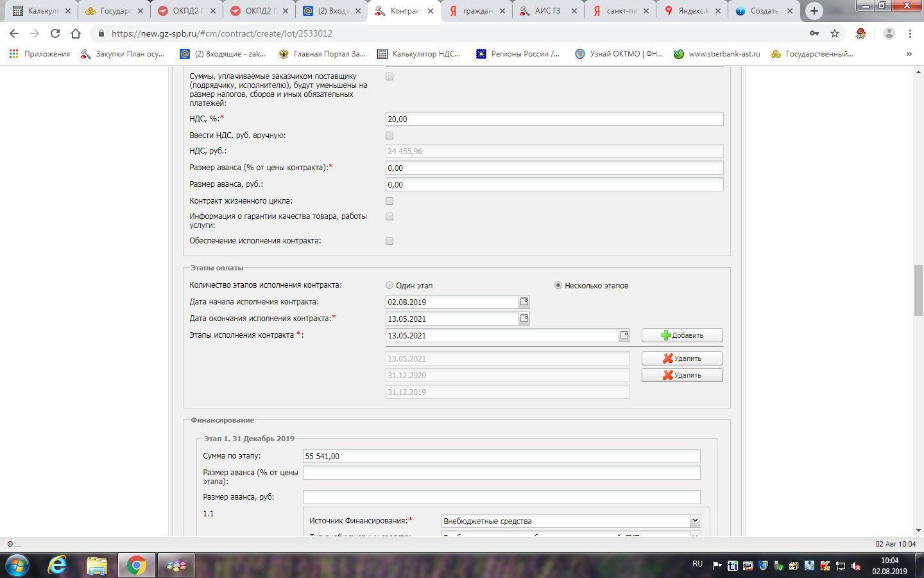Switch to (2) Входящие tab

332,11
